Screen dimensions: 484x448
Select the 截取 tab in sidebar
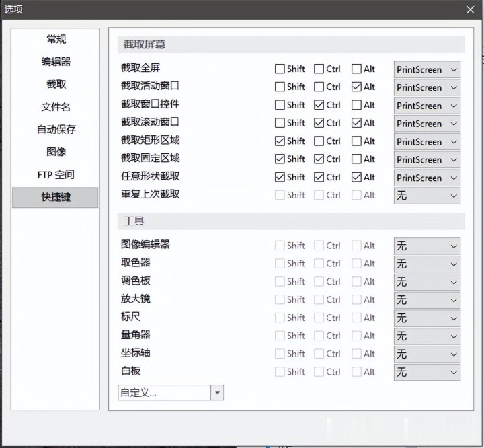pyautogui.click(x=56, y=84)
